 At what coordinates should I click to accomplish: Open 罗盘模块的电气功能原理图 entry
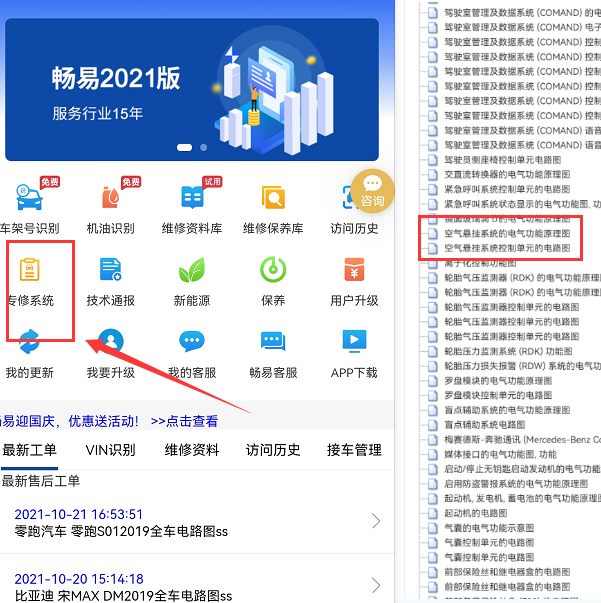click(498, 381)
